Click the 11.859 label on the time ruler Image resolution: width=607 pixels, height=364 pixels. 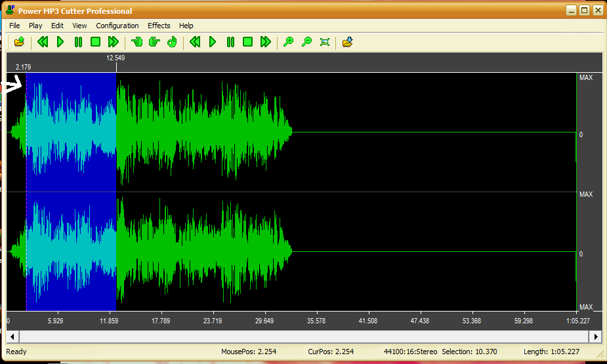click(x=109, y=321)
